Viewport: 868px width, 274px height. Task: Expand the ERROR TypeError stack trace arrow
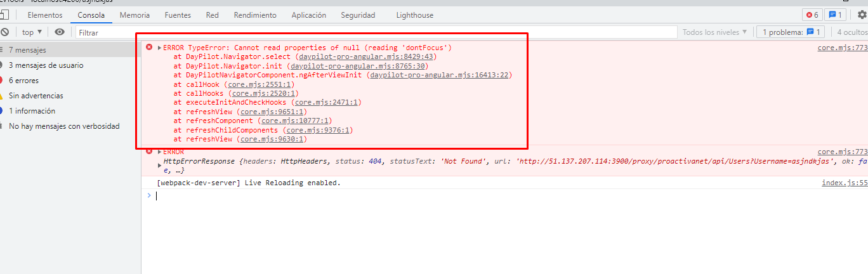(160, 48)
